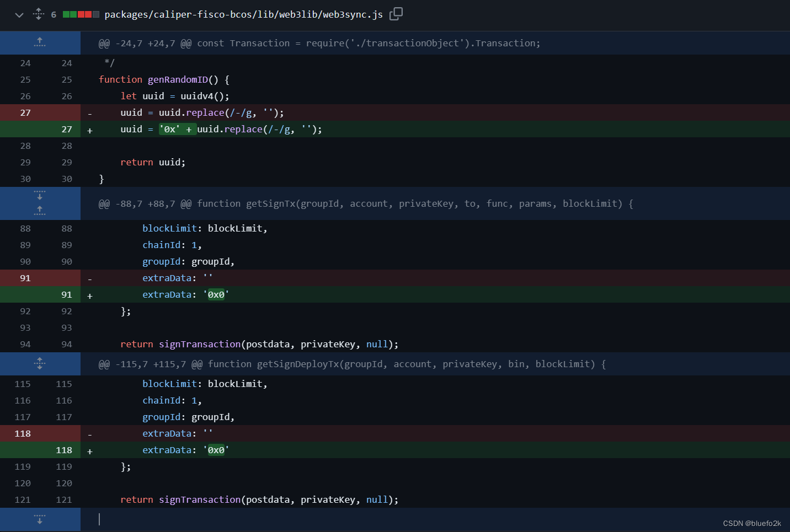Click new line number 91 on added row
The height and width of the screenshot is (532, 790).
tap(67, 294)
